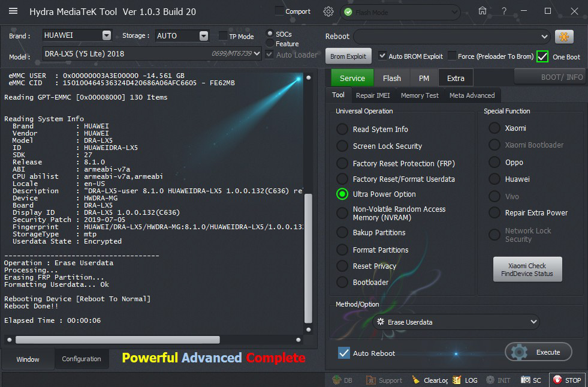588x387 pixels.
Task: Toggle the Comport checkbox
Action: click(x=279, y=11)
